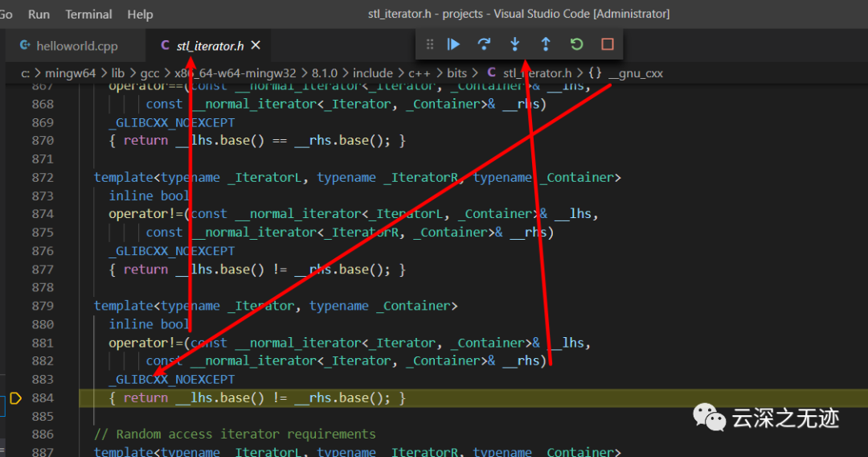Click x86_64-w64-mingw32 breadcrumb segment
The height and width of the screenshot is (457, 868).
tap(235, 73)
